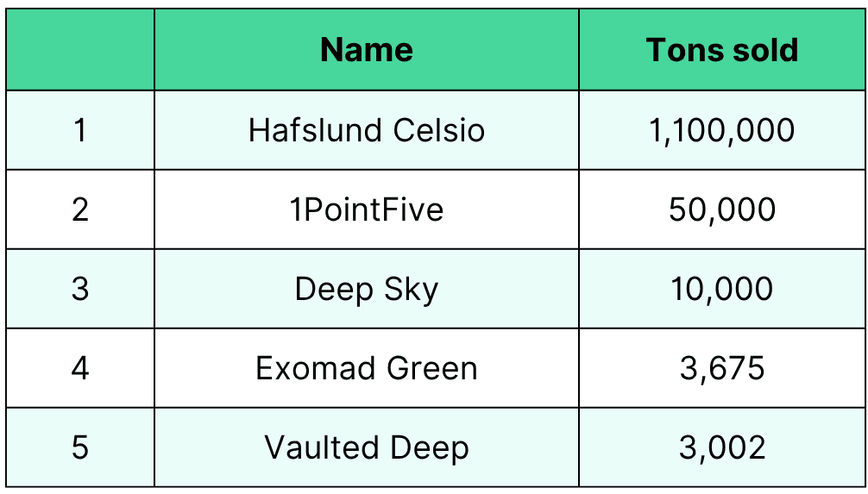This screenshot has height=494, width=868.
Task: Click the 1,100,000 tons value
Action: pyautogui.click(x=722, y=130)
